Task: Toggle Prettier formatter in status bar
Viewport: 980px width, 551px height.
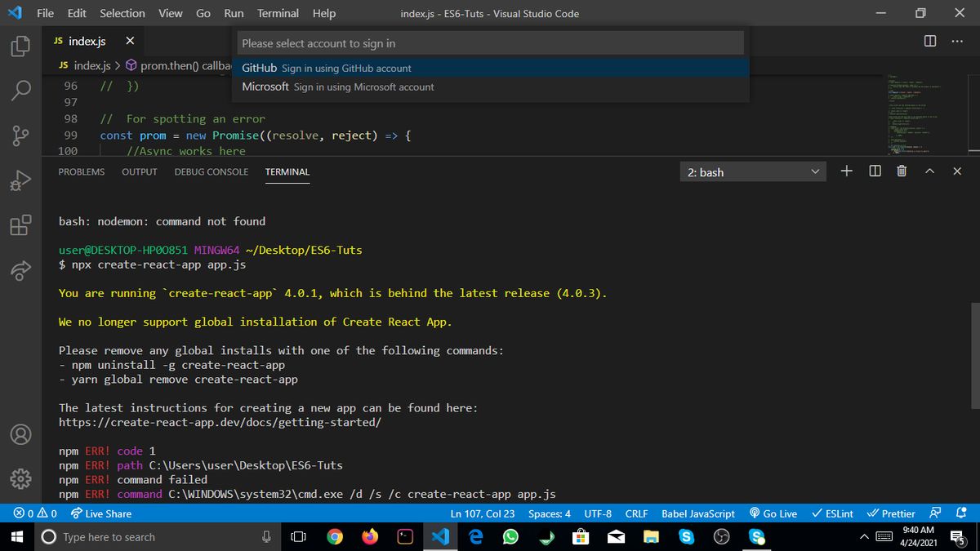Action: (x=891, y=513)
